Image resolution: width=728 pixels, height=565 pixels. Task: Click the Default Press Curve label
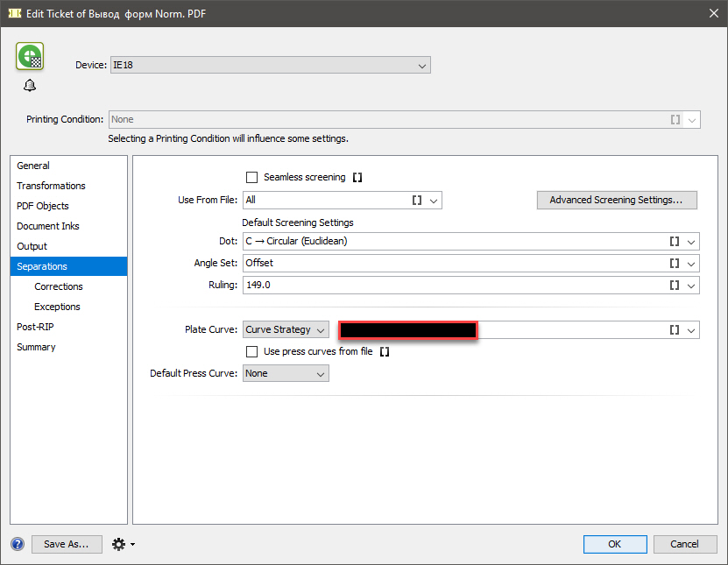click(194, 373)
